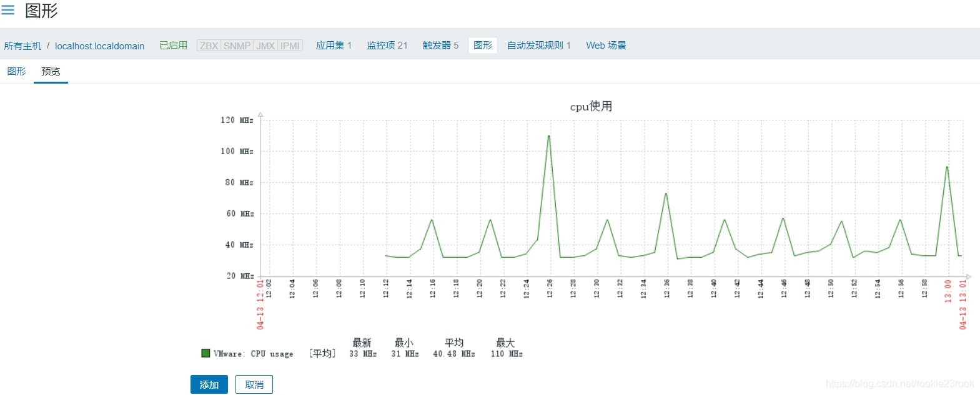Image resolution: width=980 pixels, height=395 pixels.
Task: Click VMware: CPU usage legend text
Action: 253,354
